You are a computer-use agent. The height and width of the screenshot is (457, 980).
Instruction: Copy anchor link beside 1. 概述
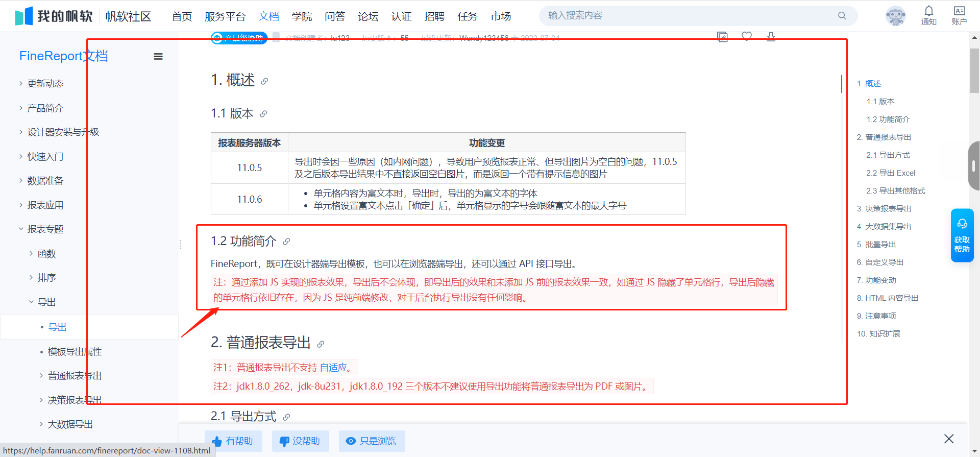coord(264,81)
